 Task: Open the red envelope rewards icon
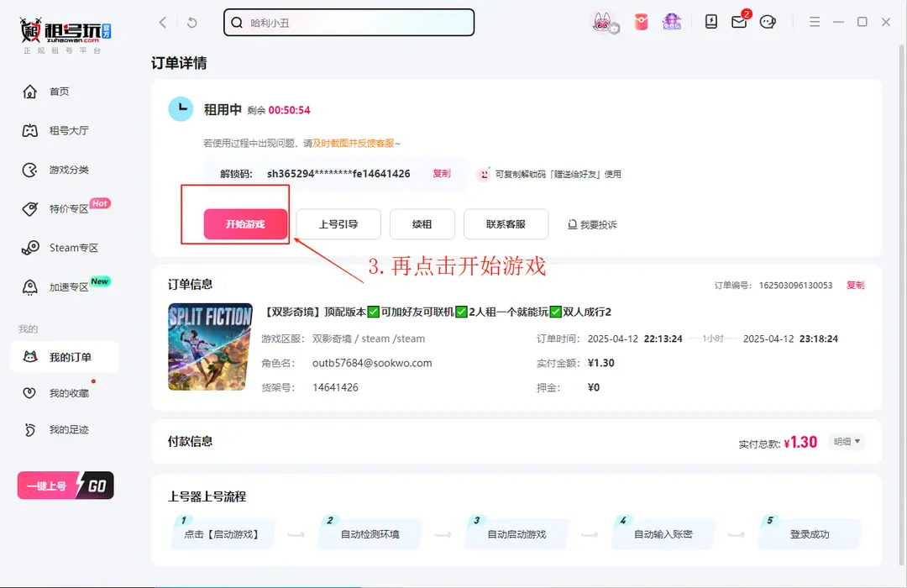641,22
